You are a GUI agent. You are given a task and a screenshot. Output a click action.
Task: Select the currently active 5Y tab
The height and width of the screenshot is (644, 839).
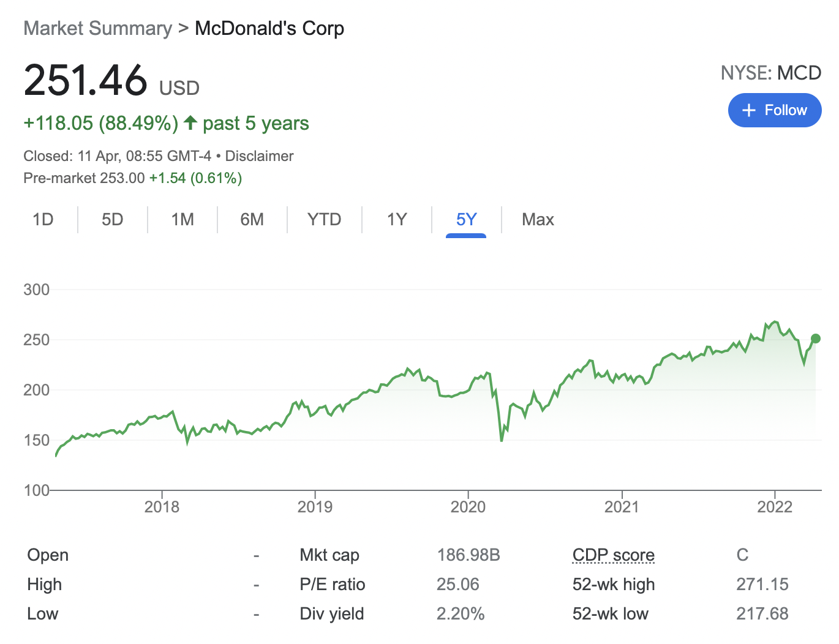(466, 219)
